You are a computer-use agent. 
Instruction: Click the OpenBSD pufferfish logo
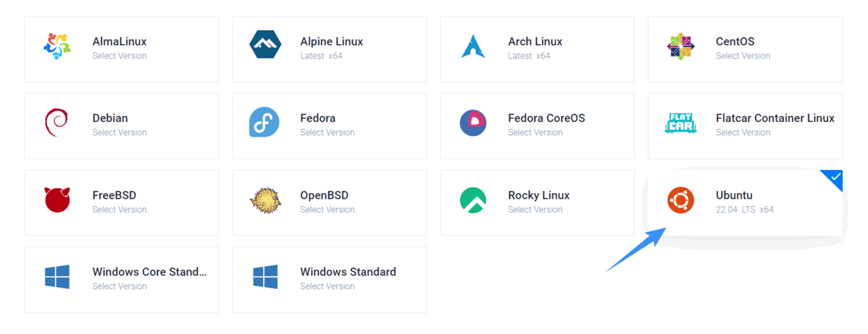[265, 200]
